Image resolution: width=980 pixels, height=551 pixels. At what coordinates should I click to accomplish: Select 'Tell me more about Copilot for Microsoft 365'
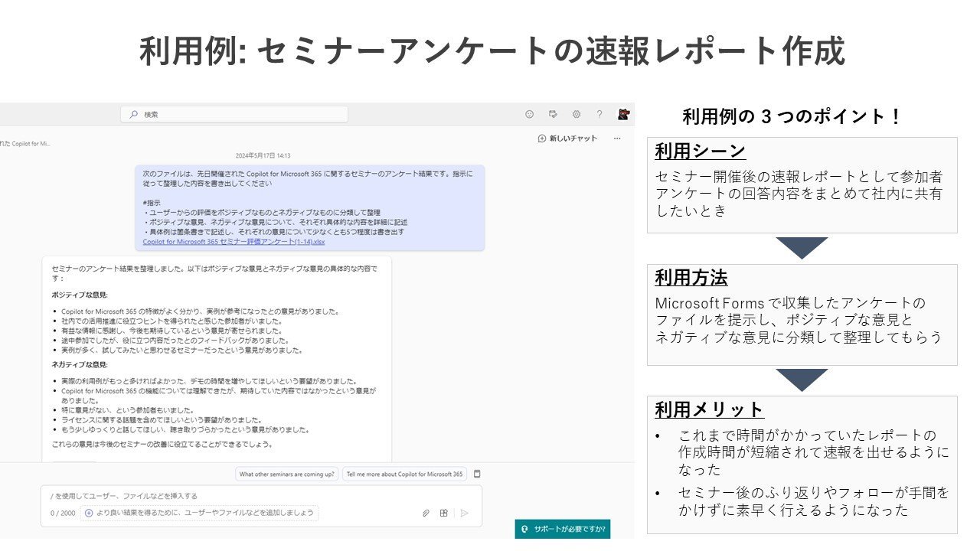point(405,474)
